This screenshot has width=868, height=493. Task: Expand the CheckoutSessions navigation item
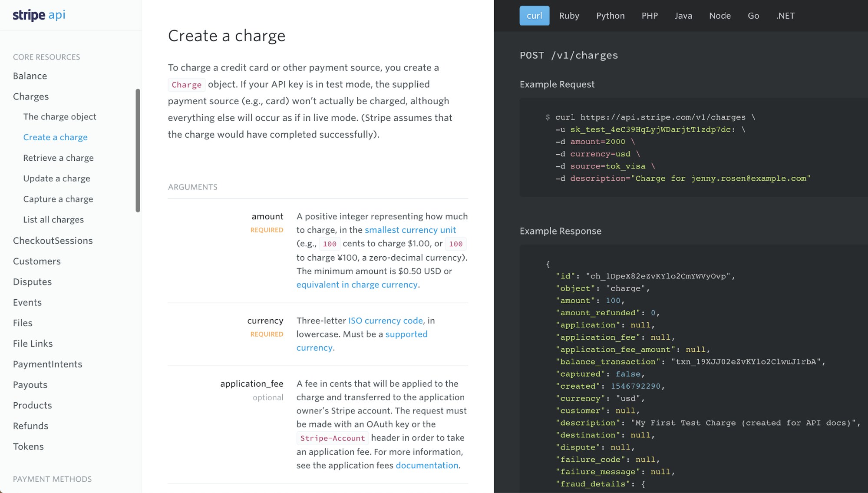coord(53,240)
